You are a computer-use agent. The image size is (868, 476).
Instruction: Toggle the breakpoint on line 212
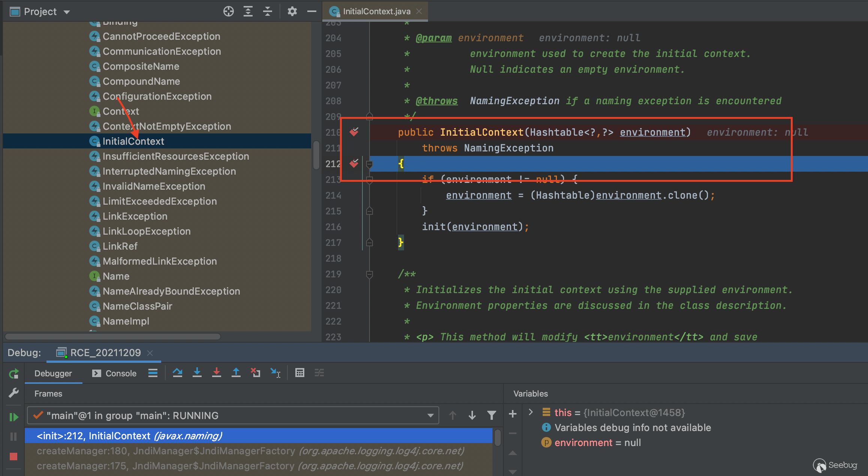point(354,163)
